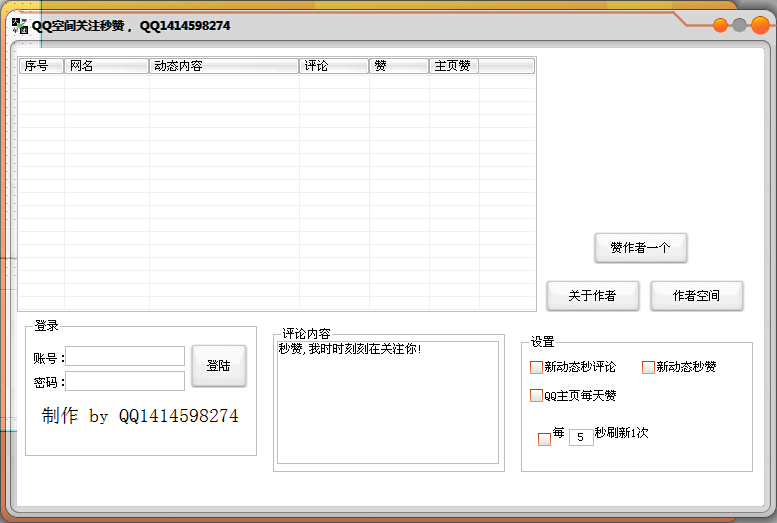Focus the 密码 password input field
The width and height of the screenshot is (777, 523).
(125, 381)
